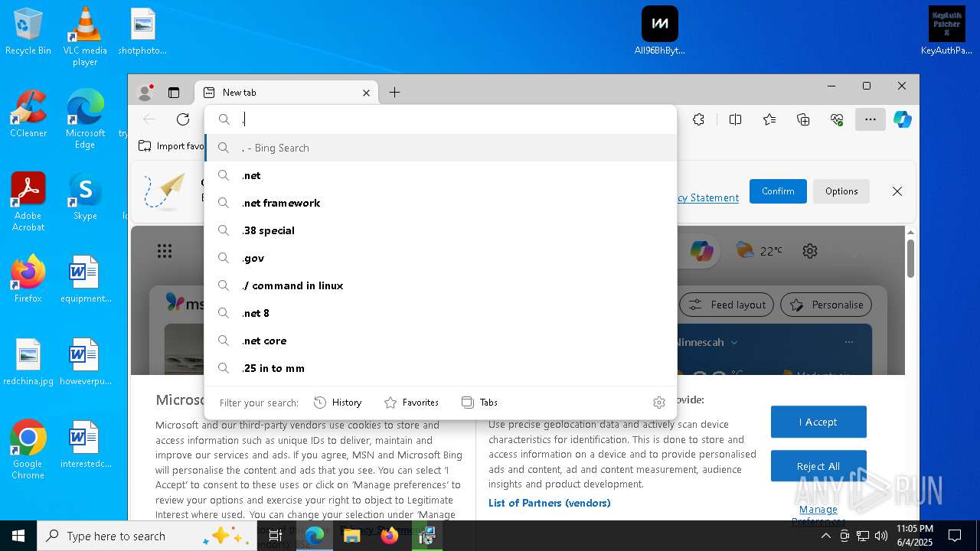Open Task View on taskbar
Viewport: 980px width, 551px height.
point(276,536)
